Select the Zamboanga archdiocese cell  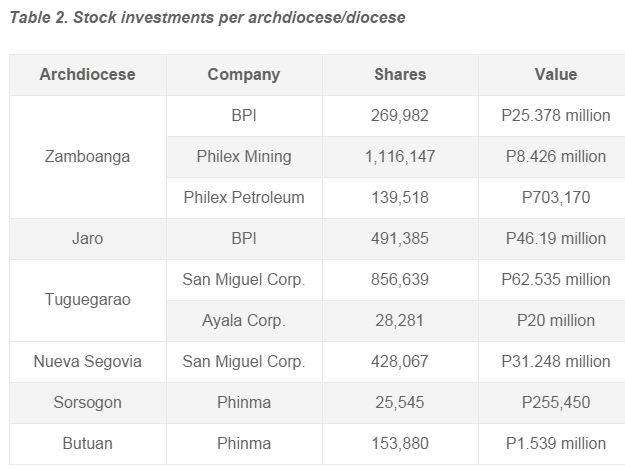point(88,157)
